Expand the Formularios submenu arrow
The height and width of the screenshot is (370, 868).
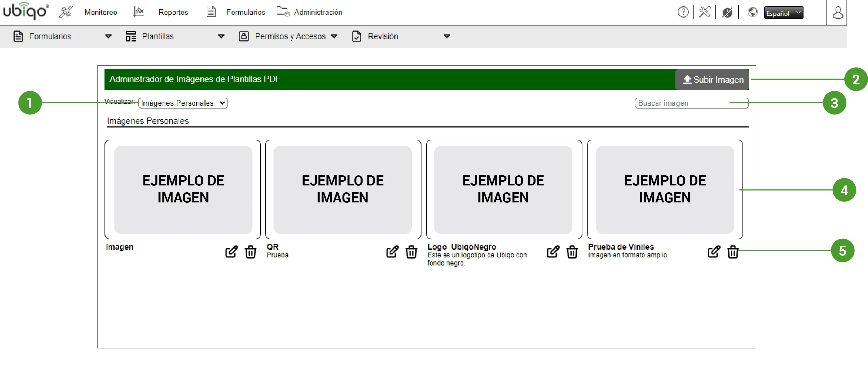tap(108, 36)
